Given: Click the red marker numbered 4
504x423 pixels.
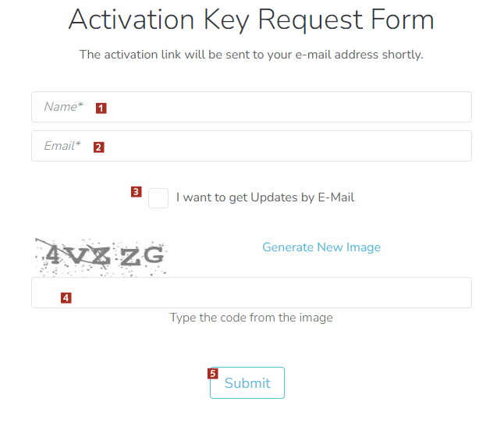Looking at the screenshot, I should click(66, 297).
